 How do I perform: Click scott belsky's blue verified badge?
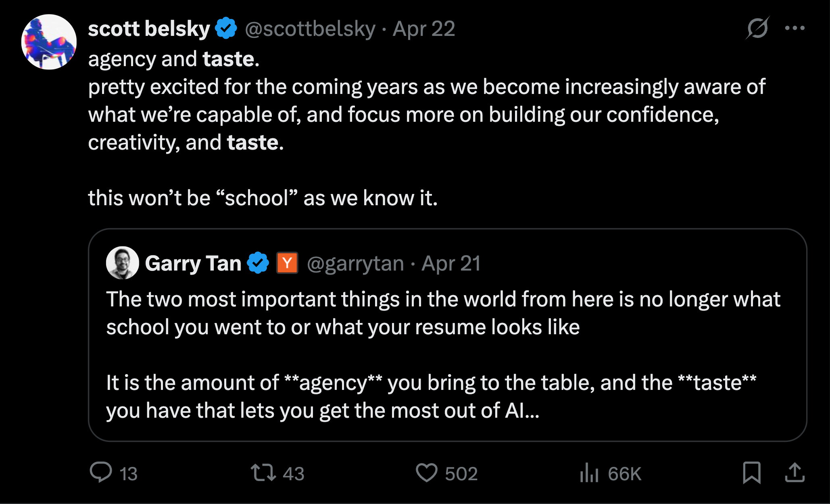[226, 28]
